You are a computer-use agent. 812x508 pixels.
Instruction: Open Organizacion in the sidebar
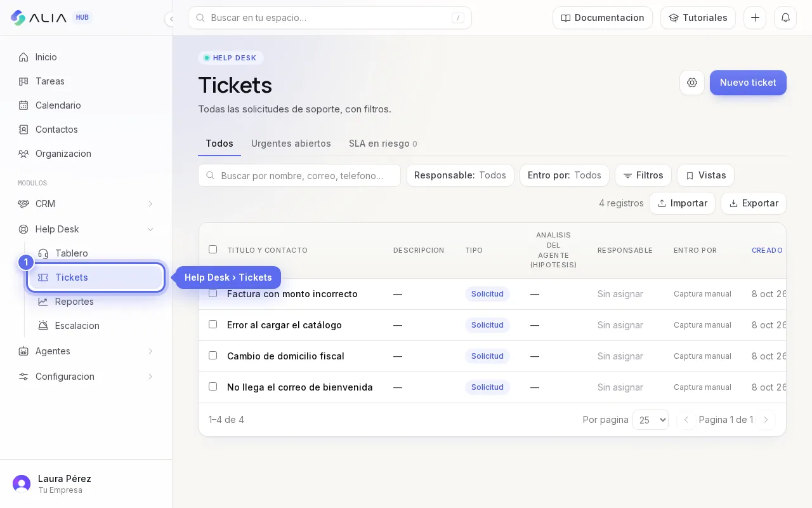[86, 154]
